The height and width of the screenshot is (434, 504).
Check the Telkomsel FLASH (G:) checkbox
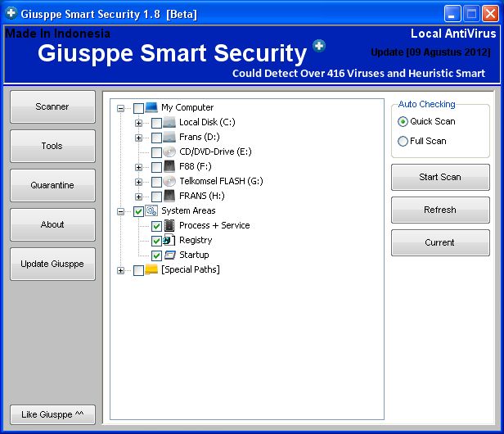[x=156, y=182]
